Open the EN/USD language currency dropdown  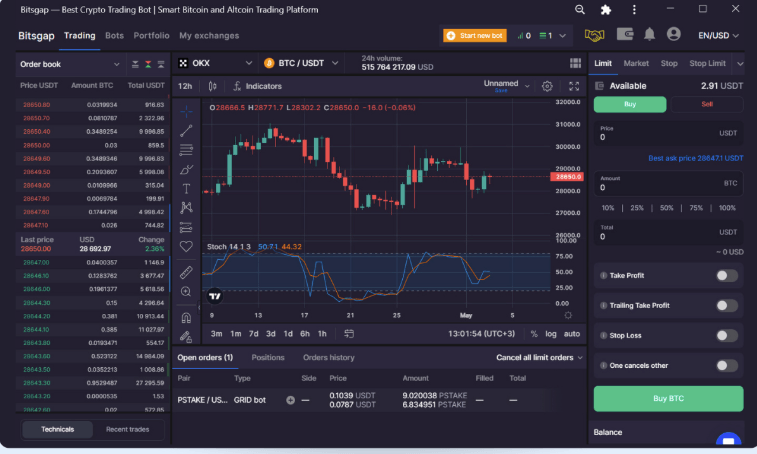[x=718, y=35]
